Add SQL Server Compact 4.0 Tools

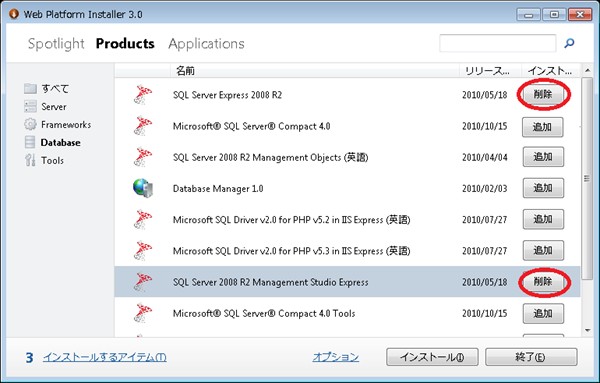[543, 313]
